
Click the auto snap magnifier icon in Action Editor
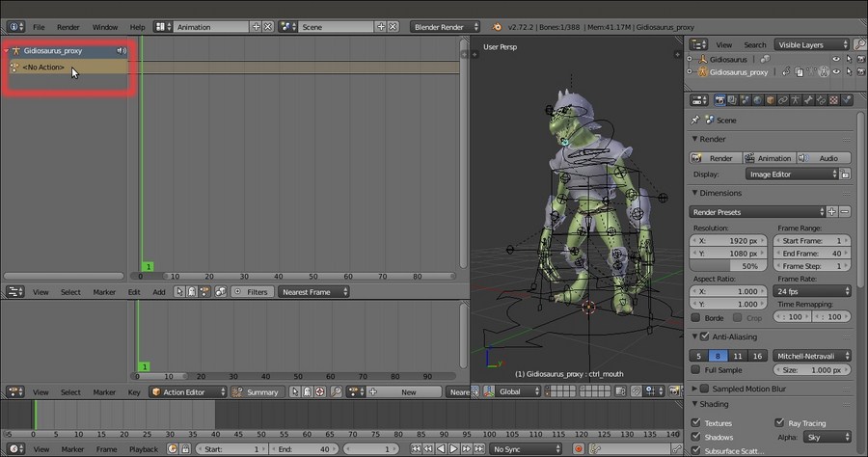tap(336, 391)
